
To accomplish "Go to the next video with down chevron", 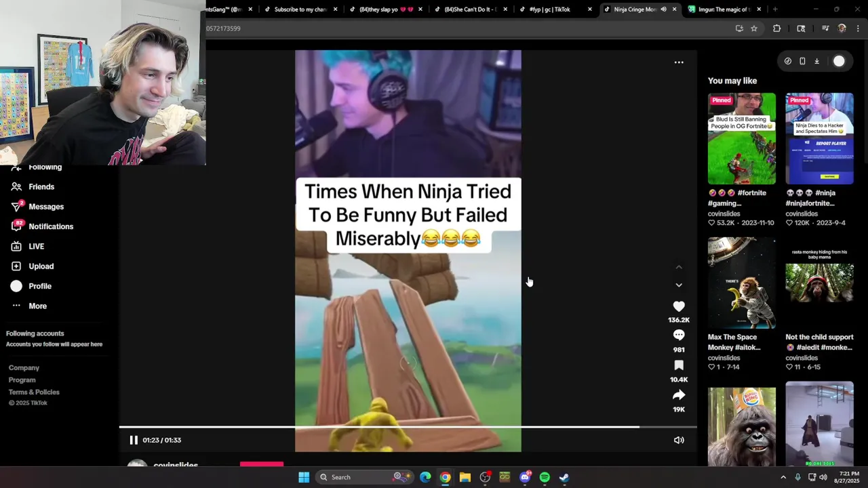I will (679, 285).
